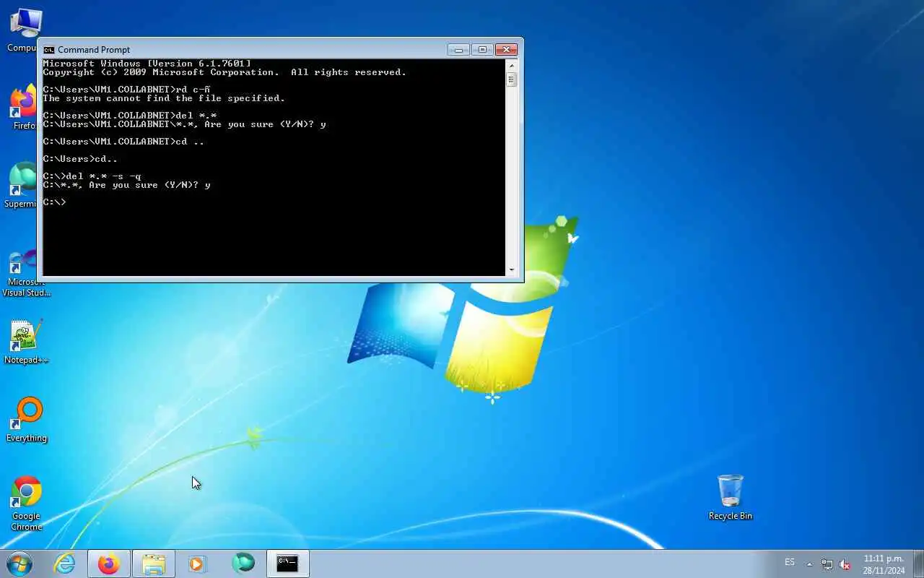The height and width of the screenshot is (578, 924).
Task: Click the Command Prompt scrollbar thumb
Action: 512,79
